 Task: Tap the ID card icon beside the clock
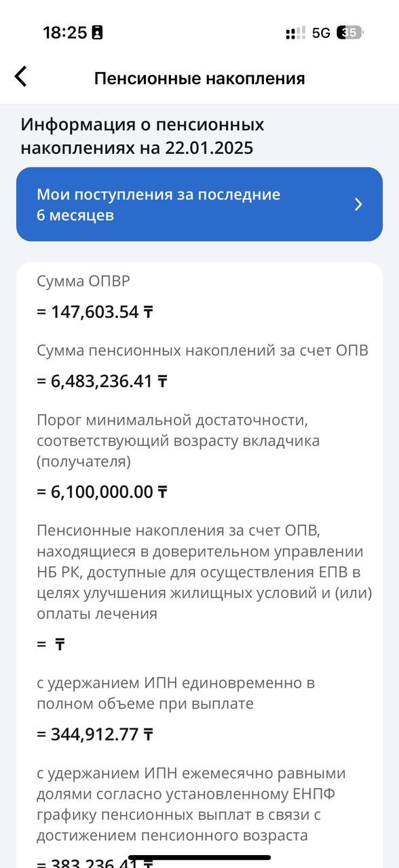97,33
